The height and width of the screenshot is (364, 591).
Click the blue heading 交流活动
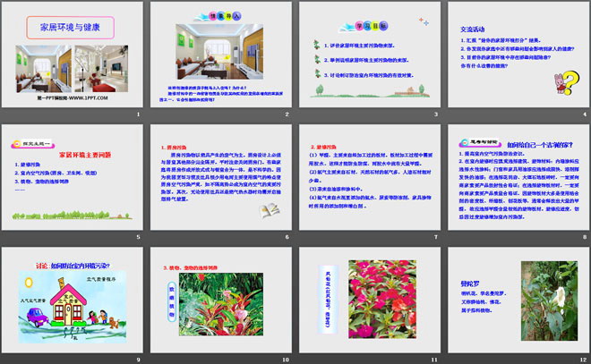472,30
